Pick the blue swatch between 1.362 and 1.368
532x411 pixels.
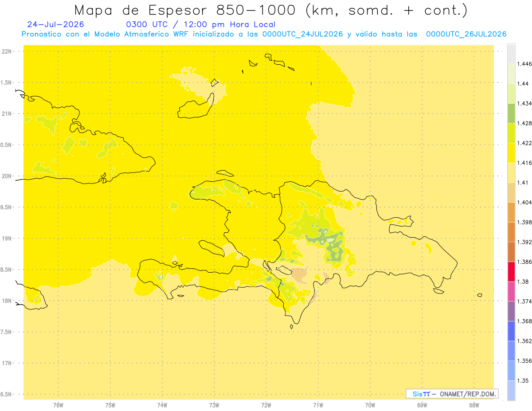(511, 331)
